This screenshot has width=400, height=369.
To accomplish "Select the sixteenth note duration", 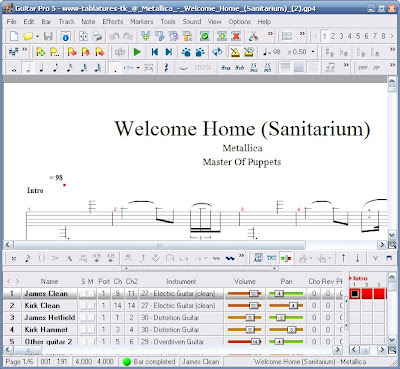I will coord(70,68).
